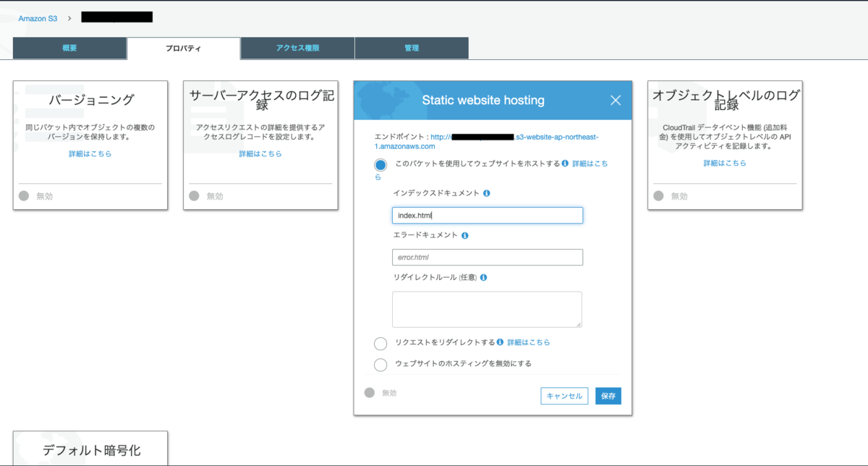Switch to the 概要 tab
Screen dimensions: 868x466
point(69,48)
